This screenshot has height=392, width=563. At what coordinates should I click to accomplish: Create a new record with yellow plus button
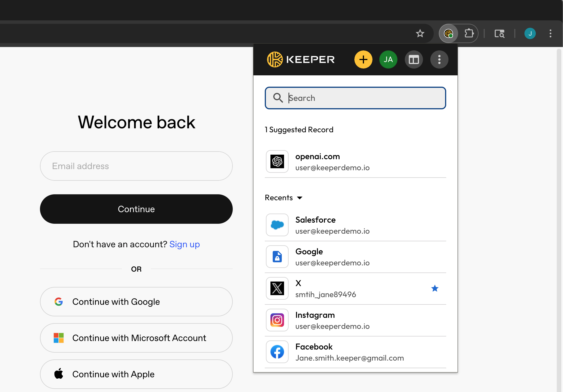pyautogui.click(x=363, y=59)
